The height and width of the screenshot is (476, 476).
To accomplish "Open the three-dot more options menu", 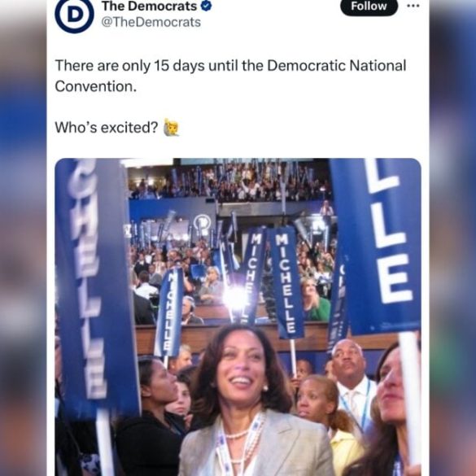I will click(x=413, y=6).
